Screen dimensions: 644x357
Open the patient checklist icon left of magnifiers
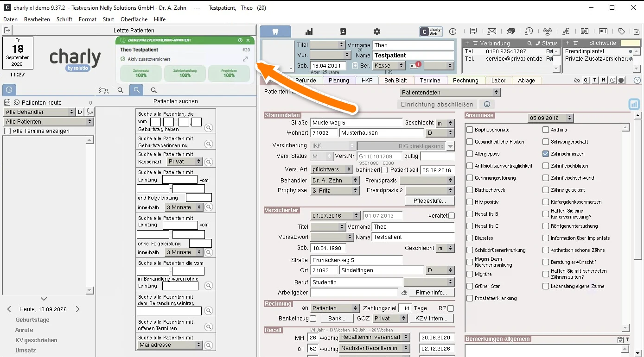(104, 91)
